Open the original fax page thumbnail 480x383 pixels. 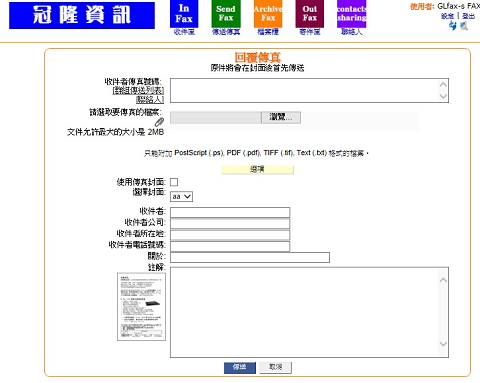tap(141, 307)
